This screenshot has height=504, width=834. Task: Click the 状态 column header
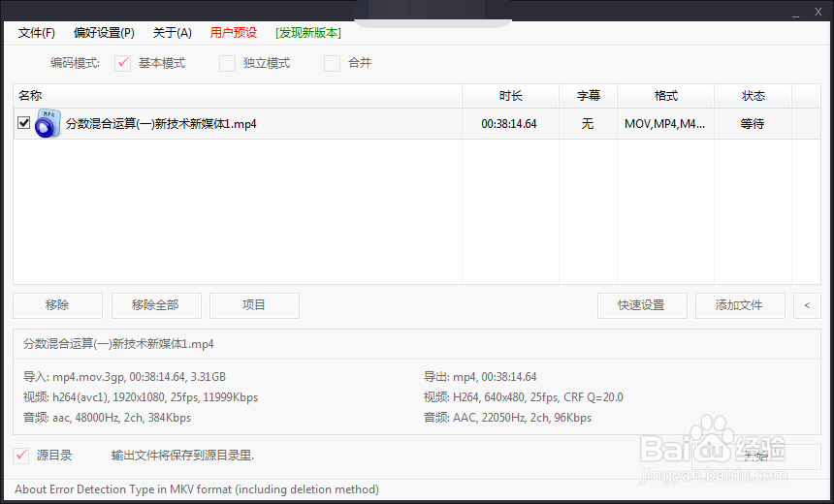point(754,96)
